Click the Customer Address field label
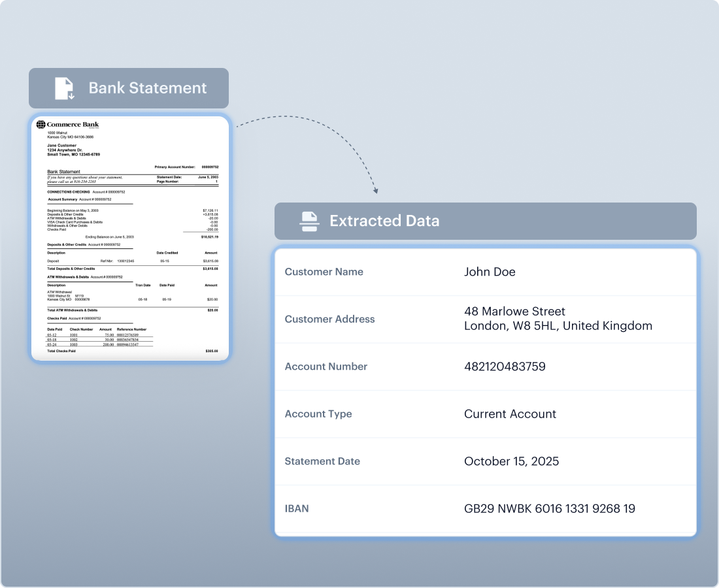Image resolution: width=719 pixels, height=588 pixels. point(329,319)
